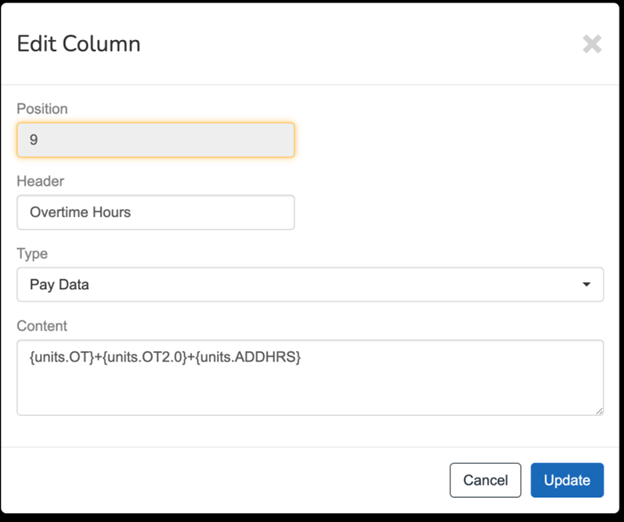Screen dimensions: 624x522
Task: Click empty space below the formula text
Action: point(310,393)
